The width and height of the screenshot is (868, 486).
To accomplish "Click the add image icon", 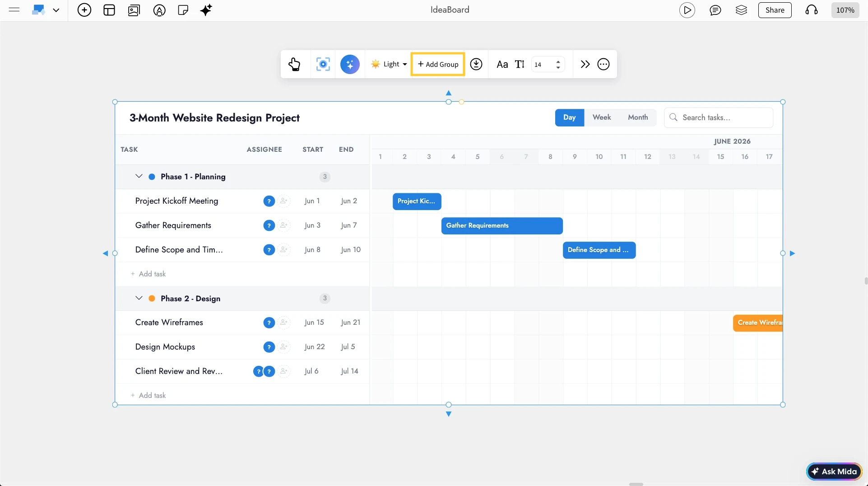I will click(x=134, y=10).
